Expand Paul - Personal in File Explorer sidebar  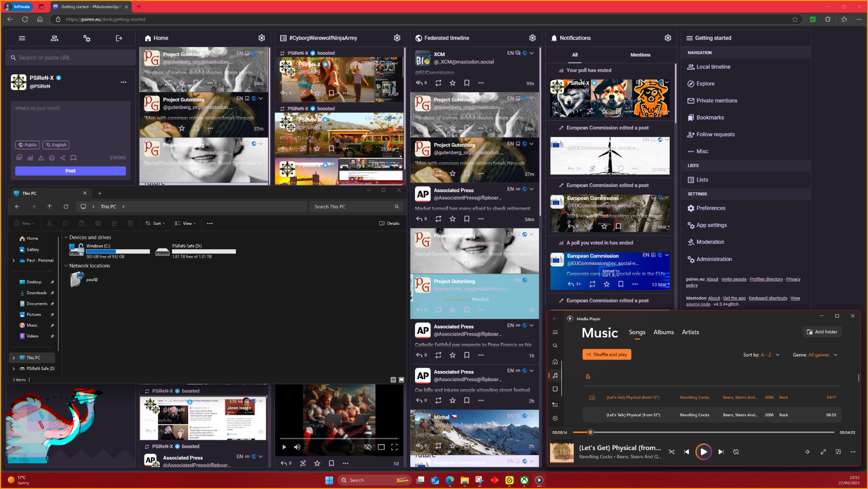pos(14,261)
